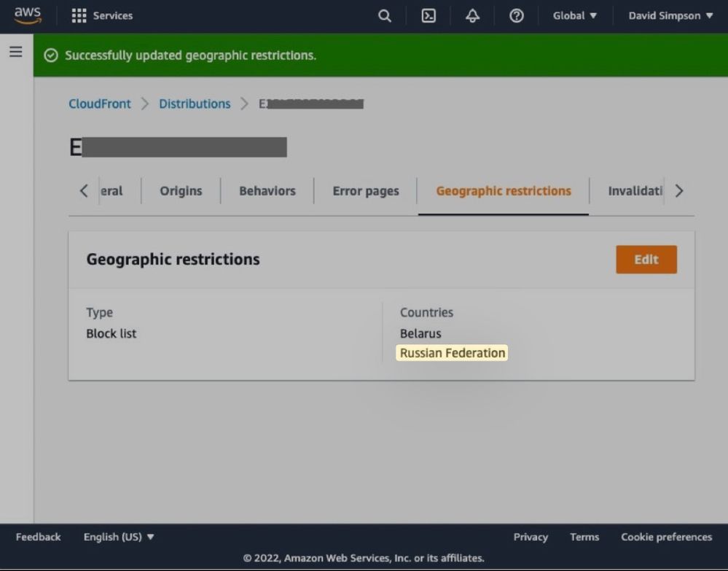Screen dimensions: 728x571
Task: Click the 2022 Amazon Web Services copyright text
Action: [364, 558]
